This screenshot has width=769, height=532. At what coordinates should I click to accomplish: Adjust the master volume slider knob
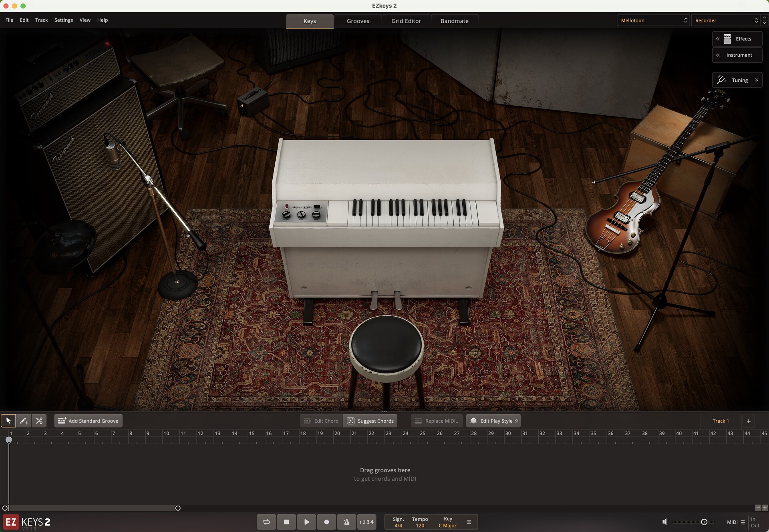click(x=704, y=522)
